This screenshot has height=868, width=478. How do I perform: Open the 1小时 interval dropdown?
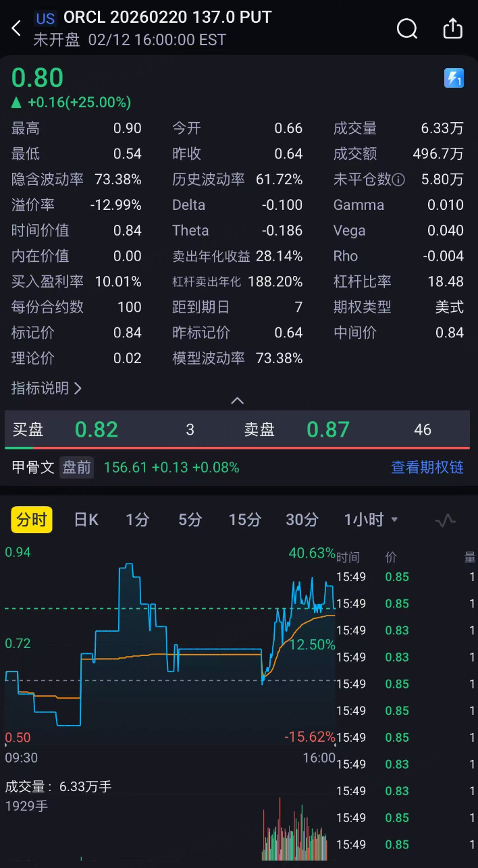tap(371, 520)
